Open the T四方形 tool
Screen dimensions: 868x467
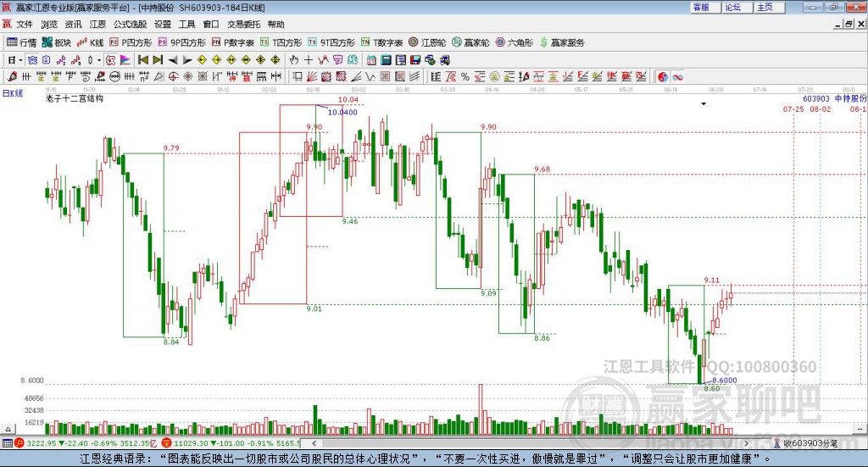tap(281, 42)
